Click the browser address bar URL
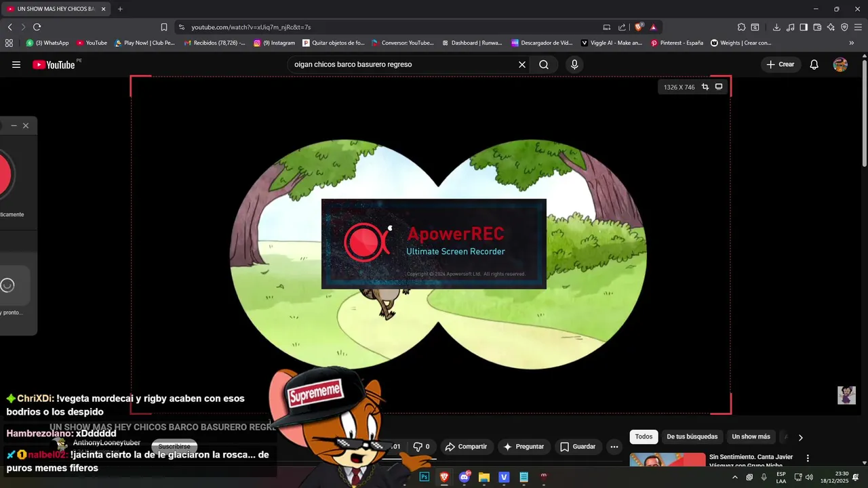 coord(251,27)
